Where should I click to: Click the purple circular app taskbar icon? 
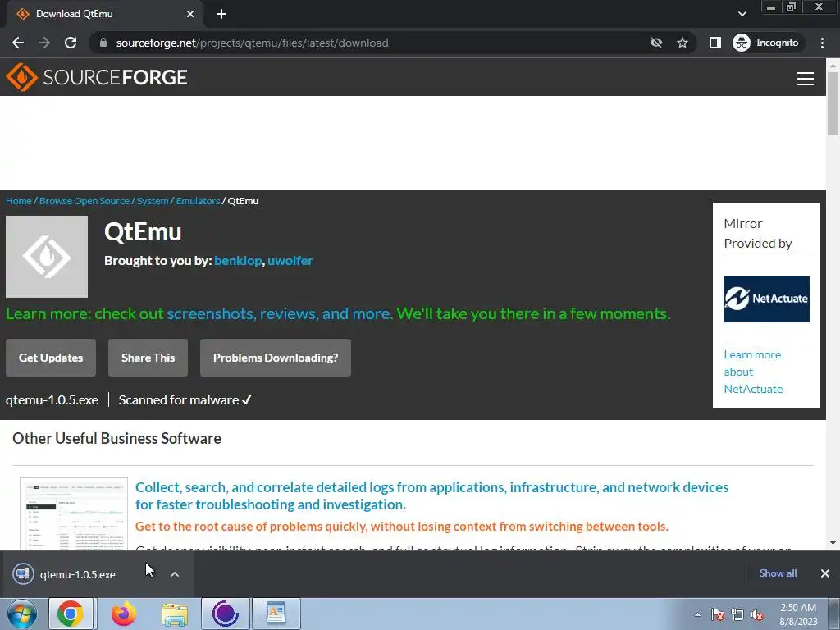[x=225, y=614]
